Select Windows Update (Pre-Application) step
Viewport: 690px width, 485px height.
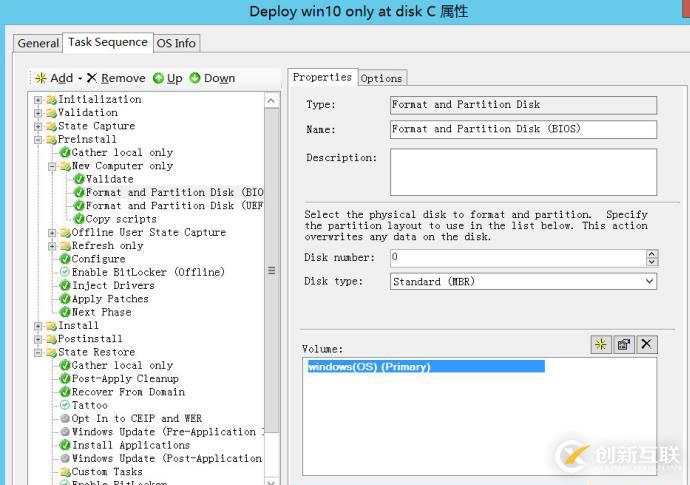click(x=168, y=432)
